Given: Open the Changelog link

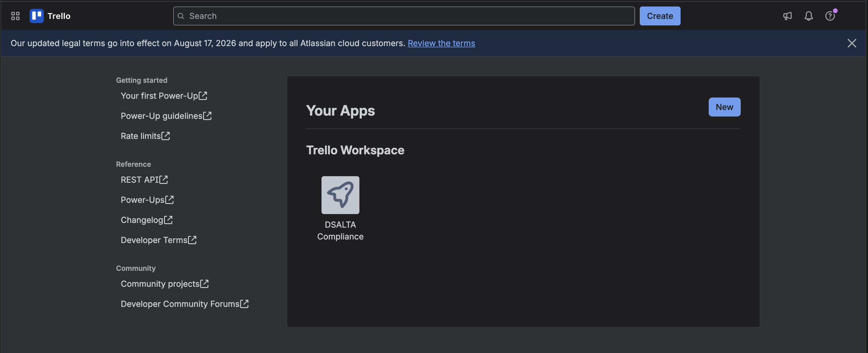Looking at the screenshot, I should tap(146, 220).
